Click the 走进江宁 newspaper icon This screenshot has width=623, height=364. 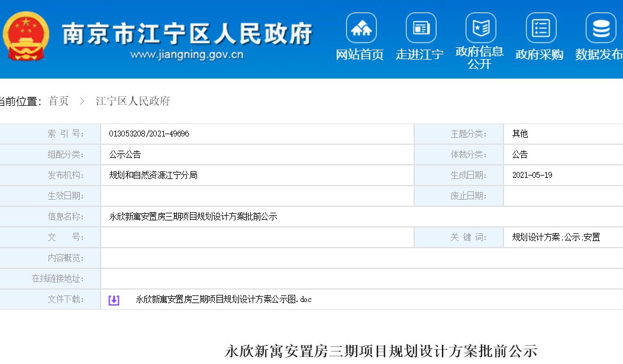[x=421, y=28]
